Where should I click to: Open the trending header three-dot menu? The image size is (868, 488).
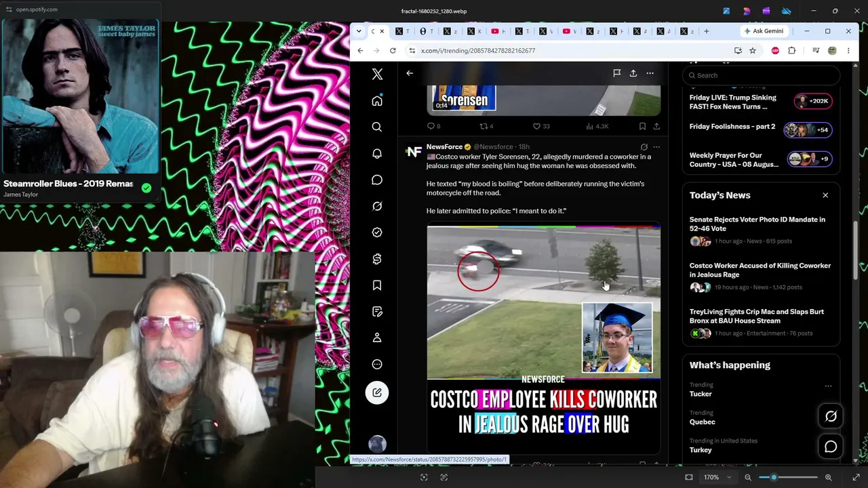(650, 73)
